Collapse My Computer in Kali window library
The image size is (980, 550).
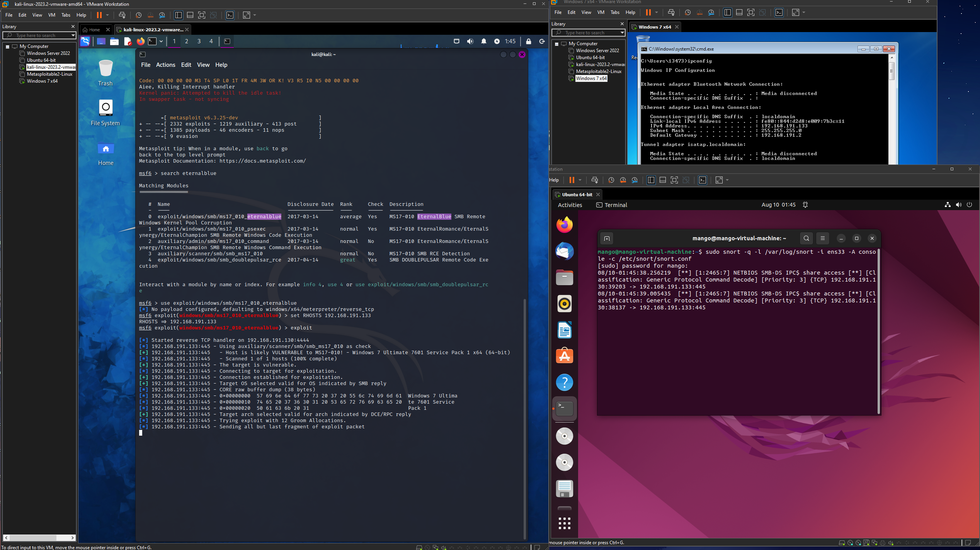click(x=7, y=46)
